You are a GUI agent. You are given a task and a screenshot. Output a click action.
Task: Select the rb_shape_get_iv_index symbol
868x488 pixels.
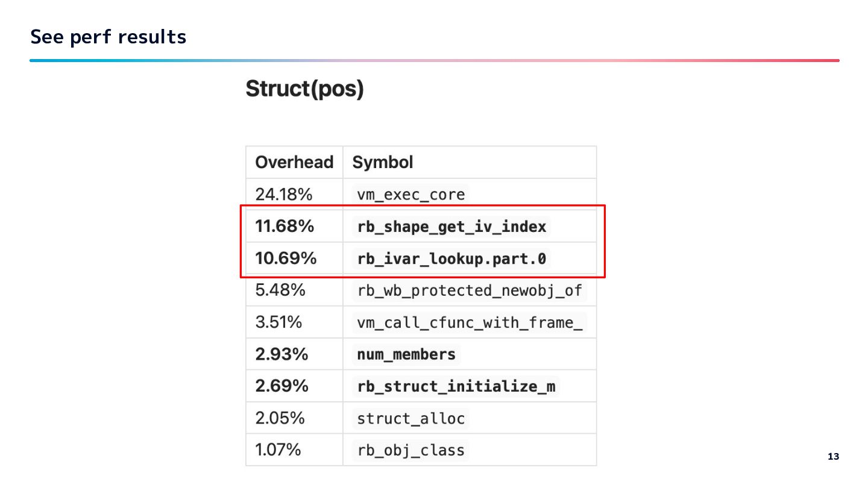pos(451,227)
